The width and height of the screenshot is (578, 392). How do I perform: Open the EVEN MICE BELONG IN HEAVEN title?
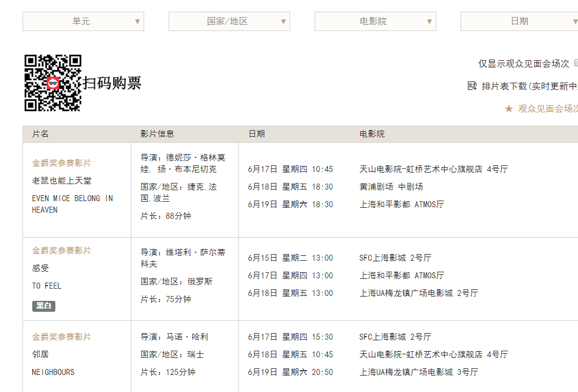click(x=72, y=204)
